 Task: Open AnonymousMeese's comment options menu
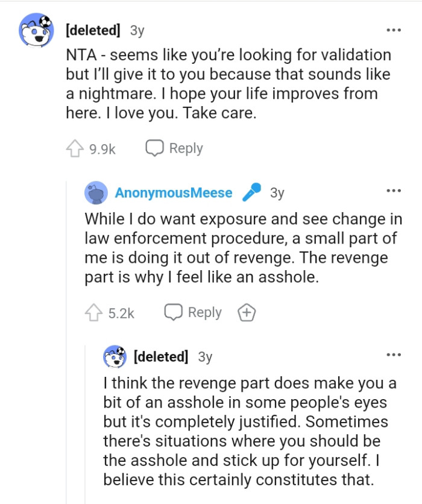pos(392,191)
